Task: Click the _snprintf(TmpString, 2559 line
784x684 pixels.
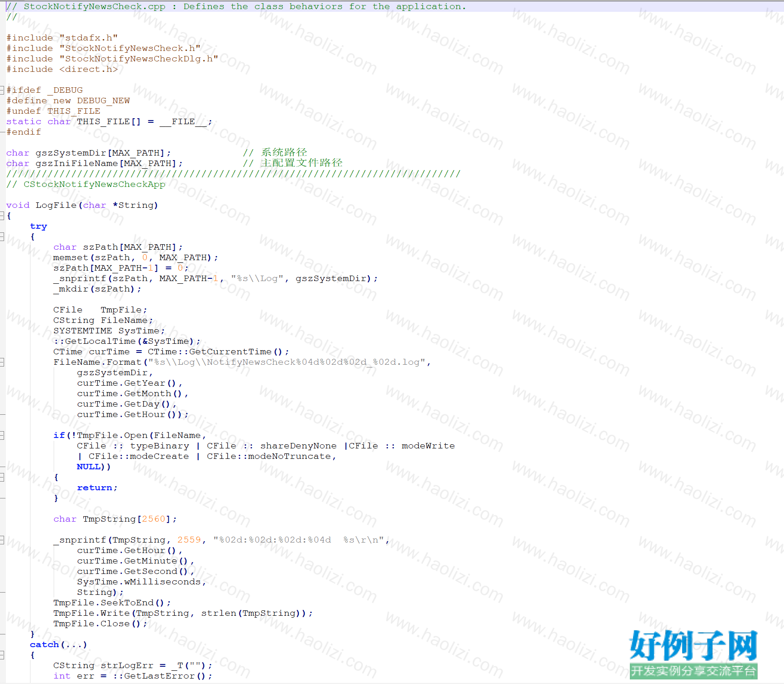Action: (x=221, y=540)
